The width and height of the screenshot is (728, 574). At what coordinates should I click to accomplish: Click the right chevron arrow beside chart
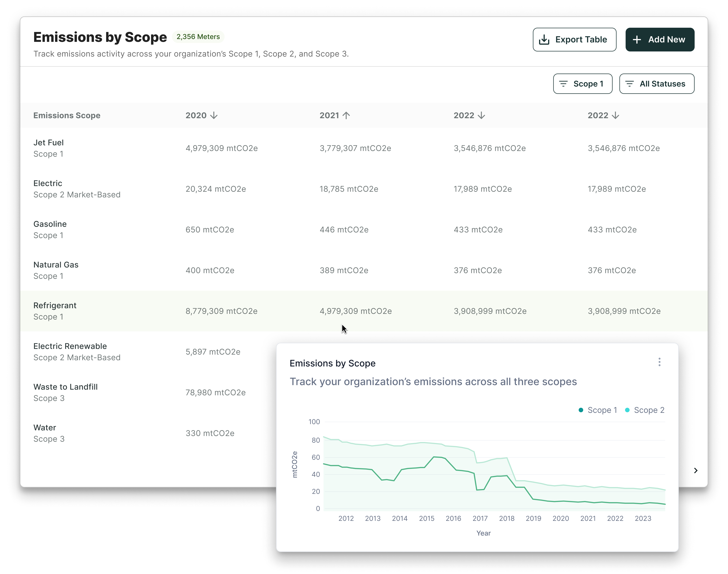click(696, 471)
